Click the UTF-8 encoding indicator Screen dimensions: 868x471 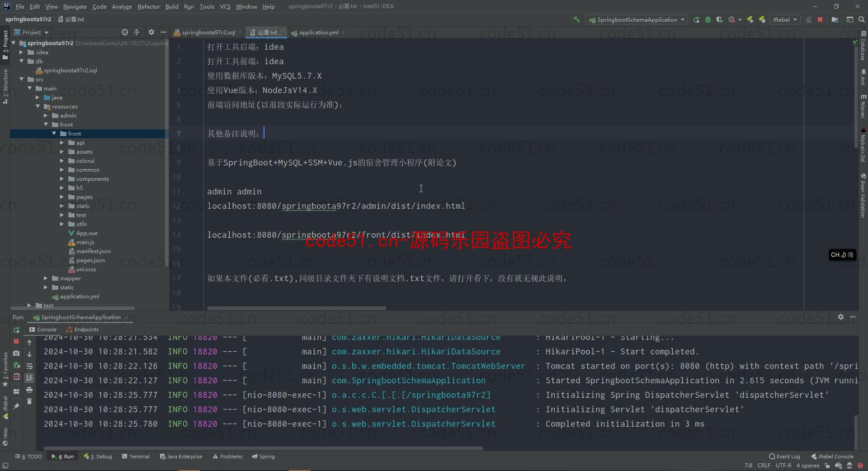(x=783, y=465)
